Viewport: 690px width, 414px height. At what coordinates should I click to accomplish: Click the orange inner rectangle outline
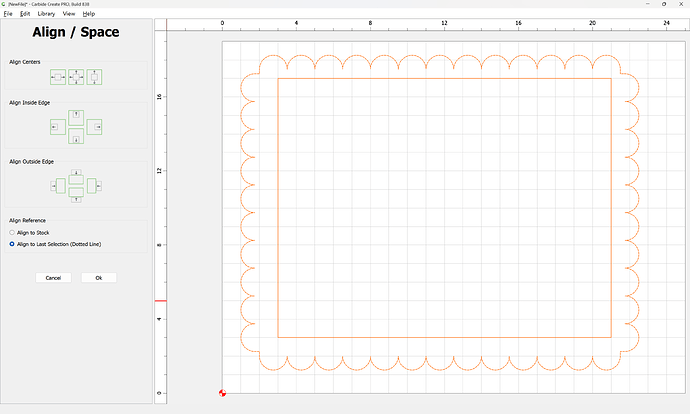coord(278,200)
